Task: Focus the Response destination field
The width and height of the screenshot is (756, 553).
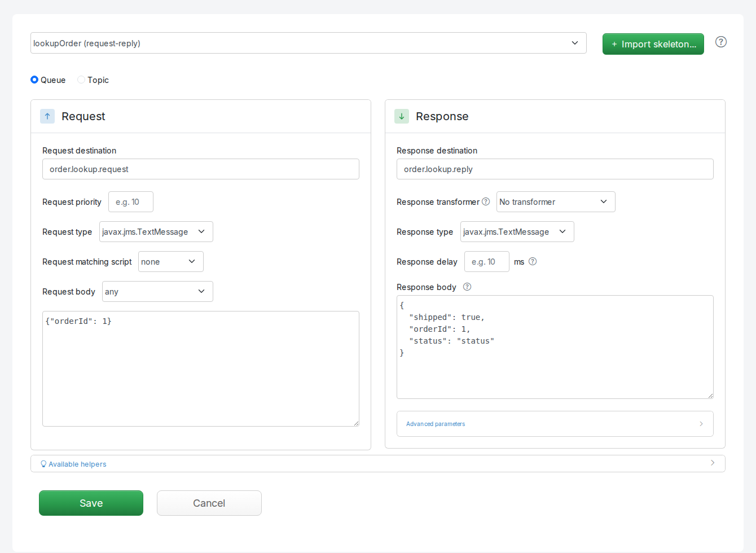Action: (x=555, y=169)
